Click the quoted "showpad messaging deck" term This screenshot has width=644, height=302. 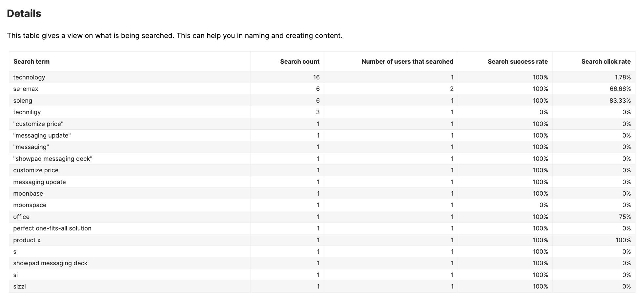click(53, 159)
